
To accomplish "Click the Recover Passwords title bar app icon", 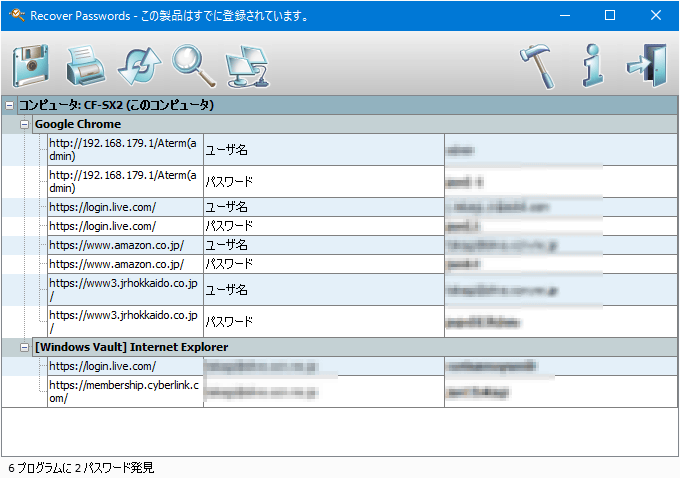I will [16, 15].
